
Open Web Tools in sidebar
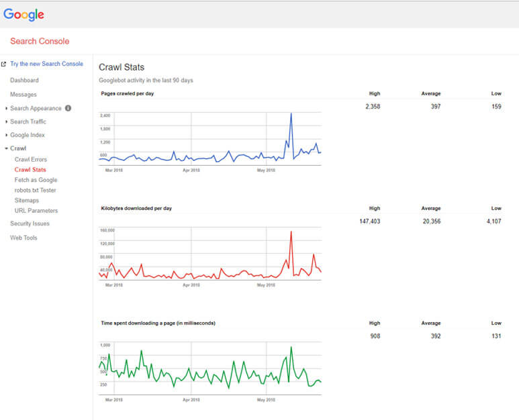click(x=23, y=238)
